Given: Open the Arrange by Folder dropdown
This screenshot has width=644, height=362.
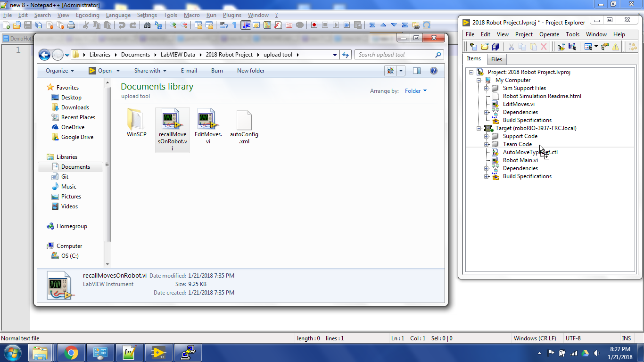Looking at the screenshot, I should pyautogui.click(x=415, y=91).
